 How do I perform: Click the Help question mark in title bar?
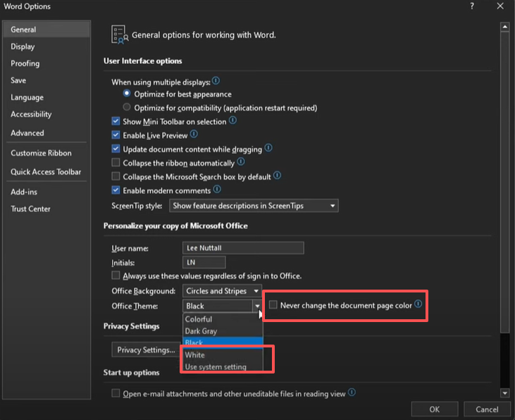pyautogui.click(x=471, y=6)
